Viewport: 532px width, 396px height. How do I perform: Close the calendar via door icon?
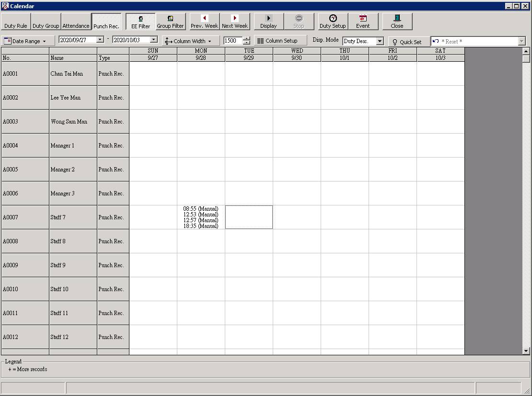click(397, 18)
